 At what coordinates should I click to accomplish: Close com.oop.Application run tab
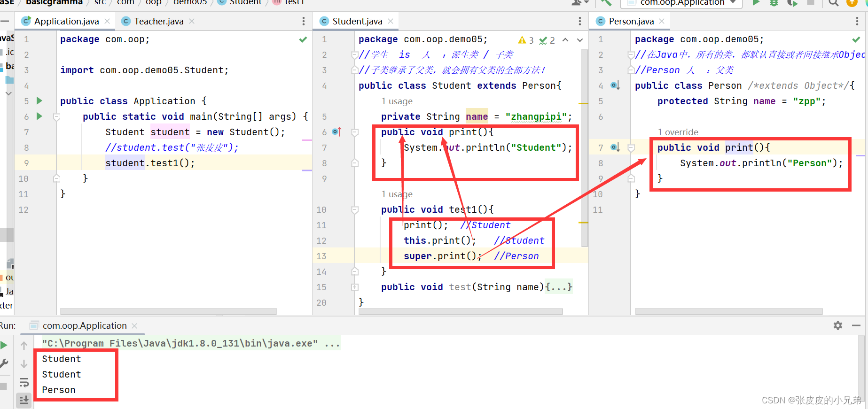[134, 325]
